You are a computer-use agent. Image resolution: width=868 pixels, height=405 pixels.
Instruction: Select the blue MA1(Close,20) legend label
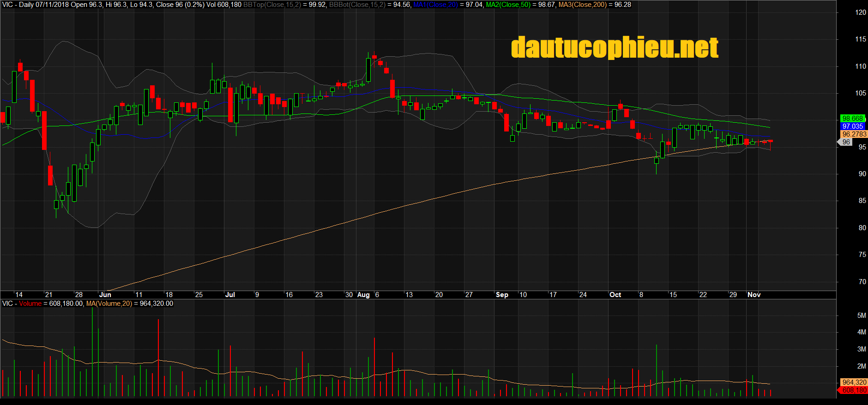click(x=435, y=5)
